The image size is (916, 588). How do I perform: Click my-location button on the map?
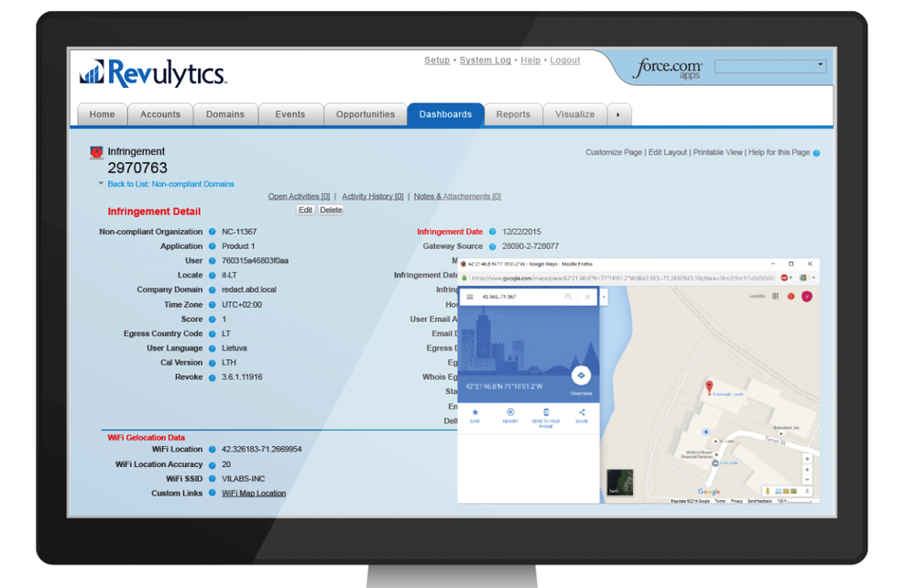(807, 459)
